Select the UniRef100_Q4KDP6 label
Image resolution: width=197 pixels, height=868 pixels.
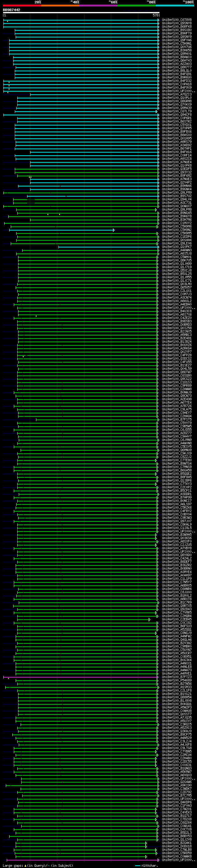click(177, 802)
